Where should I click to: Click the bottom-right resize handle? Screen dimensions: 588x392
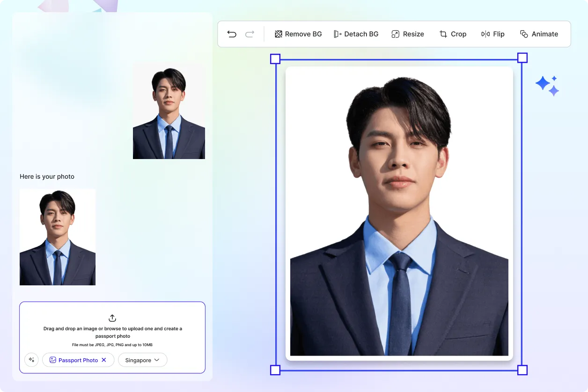click(522, 370)
